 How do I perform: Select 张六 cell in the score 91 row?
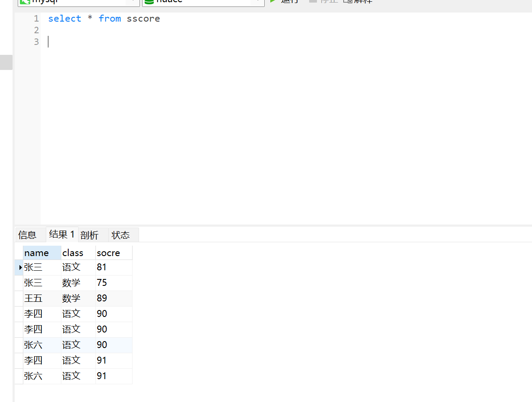click(42, 377)
